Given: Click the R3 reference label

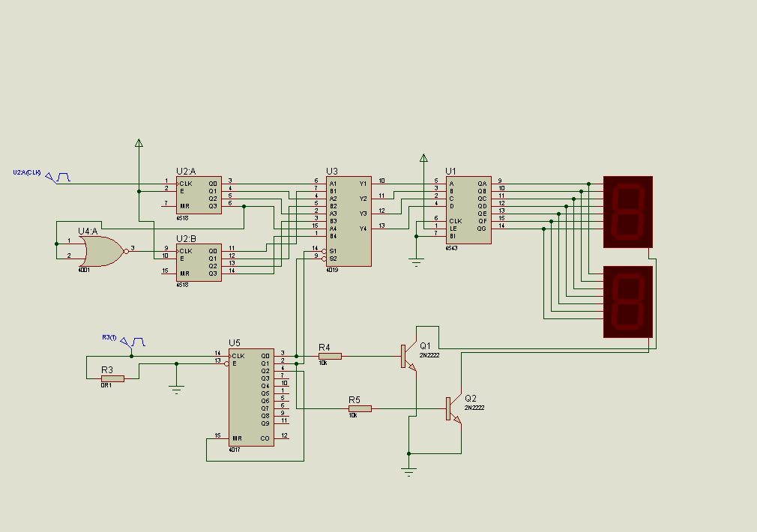Looking at the screenshot, I should [107, 370].
